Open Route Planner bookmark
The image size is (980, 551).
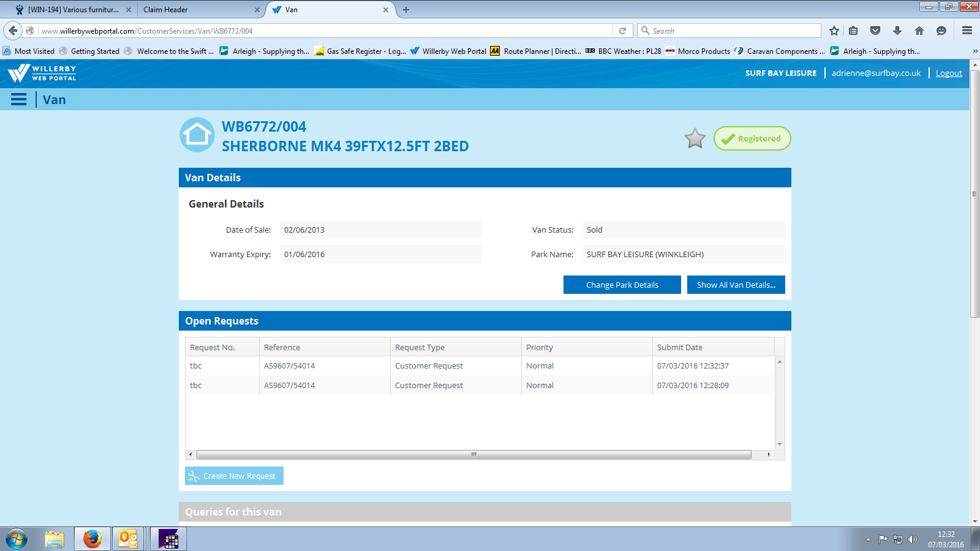point(536,51)
